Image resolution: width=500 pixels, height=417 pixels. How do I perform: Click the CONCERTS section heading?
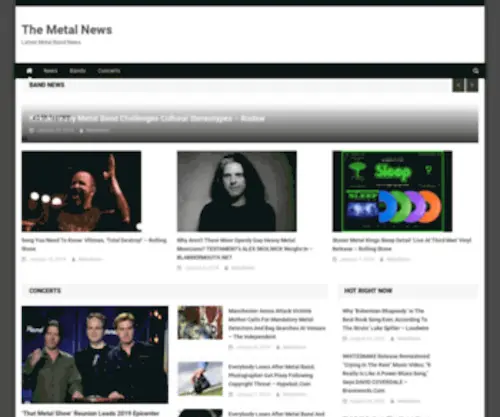coord(45,291)
